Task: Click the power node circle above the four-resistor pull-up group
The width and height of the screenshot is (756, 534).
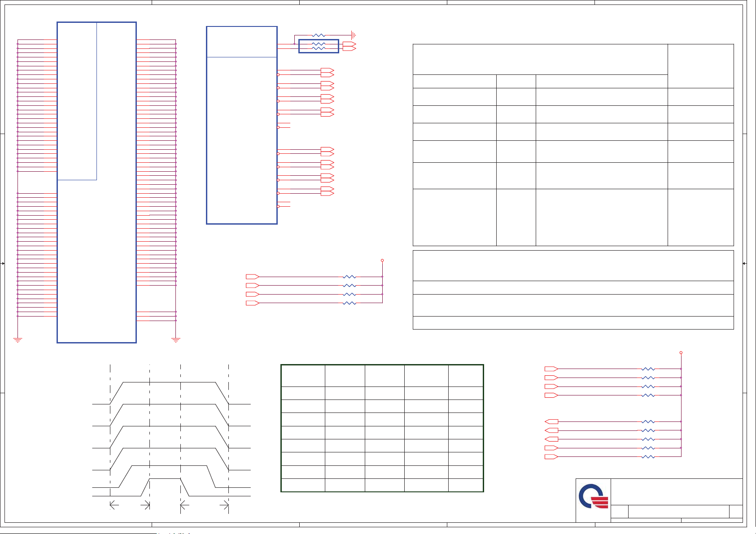Action: (x=382, y=260)
